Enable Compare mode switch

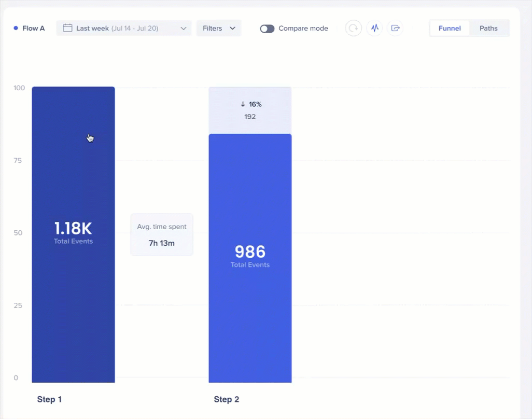pos(267,29)
